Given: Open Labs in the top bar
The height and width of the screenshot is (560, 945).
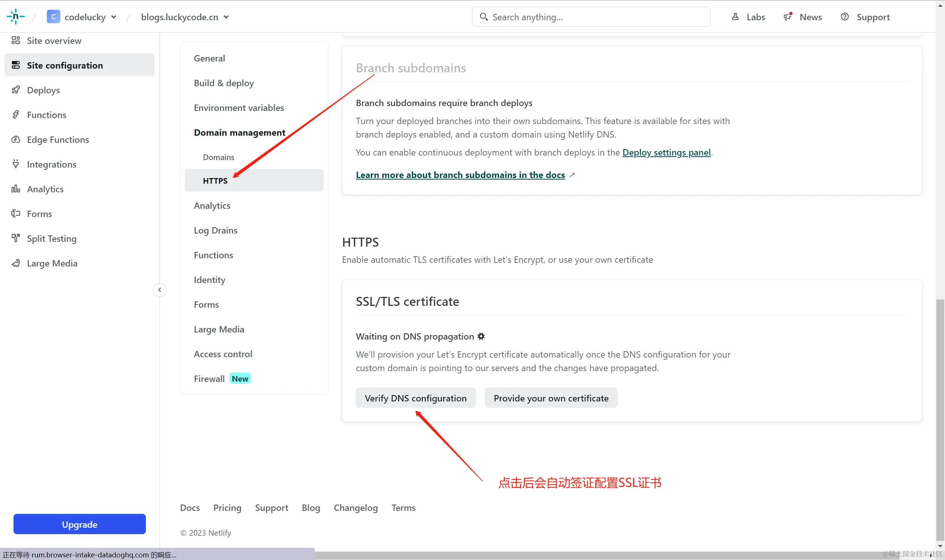Looking at the screenshot, I should (x=748, y=16).
